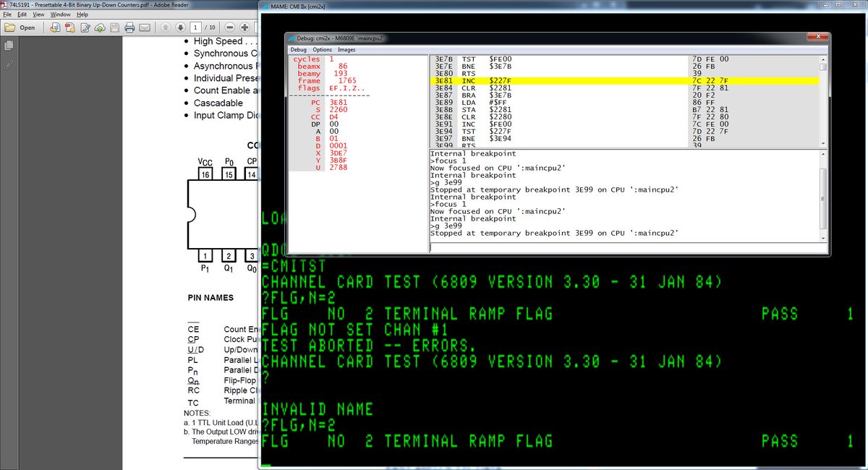Click the Export PDF icon with red document

pos(70,27)
